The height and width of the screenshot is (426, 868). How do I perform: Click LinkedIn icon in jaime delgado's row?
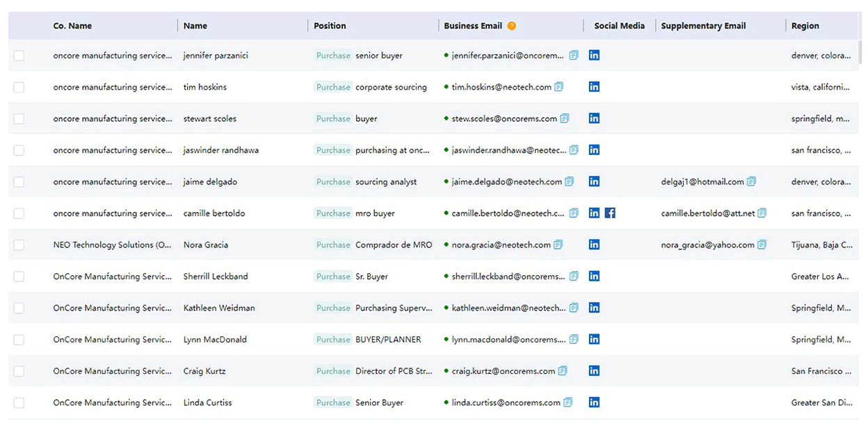point(594,181)
